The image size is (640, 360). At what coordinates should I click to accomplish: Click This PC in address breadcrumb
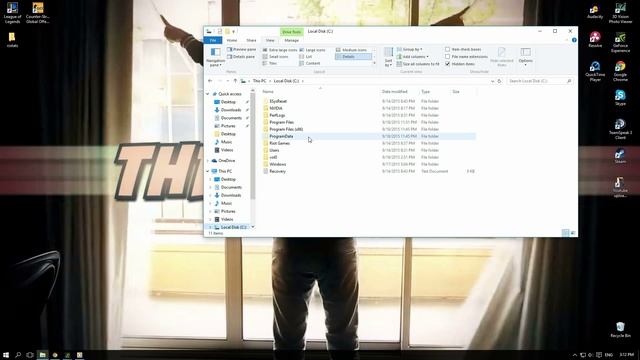click(259, 81)
